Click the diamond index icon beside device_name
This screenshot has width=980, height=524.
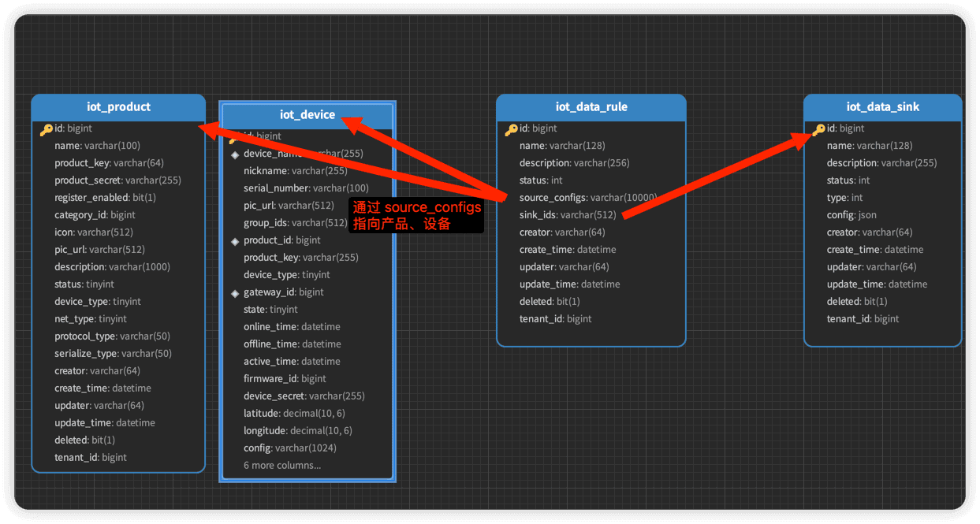[235, 154]
